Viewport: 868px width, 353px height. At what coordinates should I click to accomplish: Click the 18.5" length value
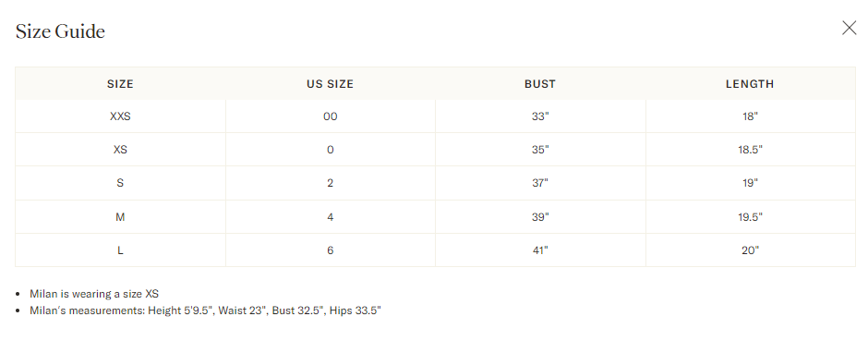click(750, 150)
